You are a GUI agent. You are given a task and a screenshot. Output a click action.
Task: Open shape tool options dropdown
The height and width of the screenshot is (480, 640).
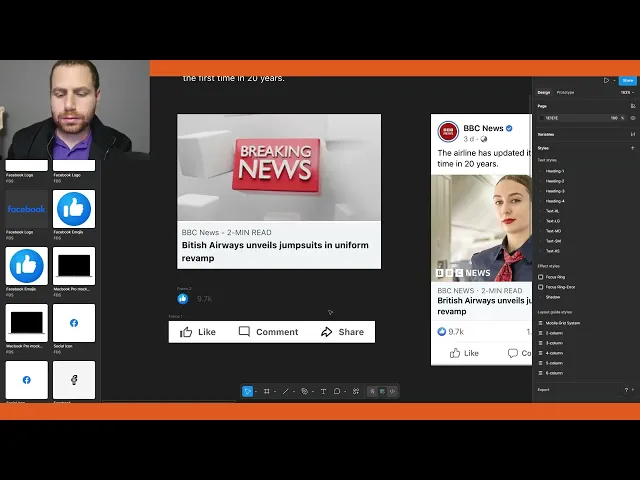pyautogui.click(x=293, y=391)
